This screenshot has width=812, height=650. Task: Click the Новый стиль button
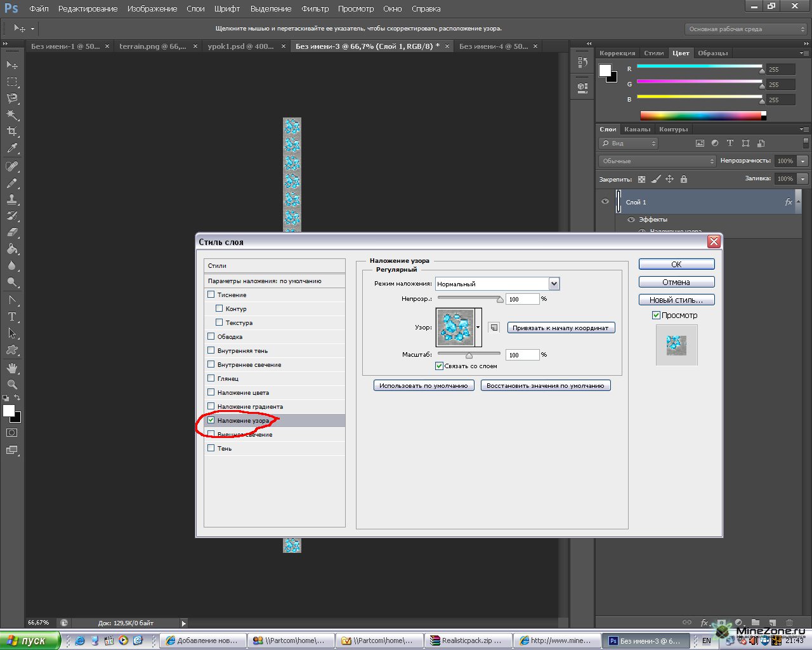(676, 300)
